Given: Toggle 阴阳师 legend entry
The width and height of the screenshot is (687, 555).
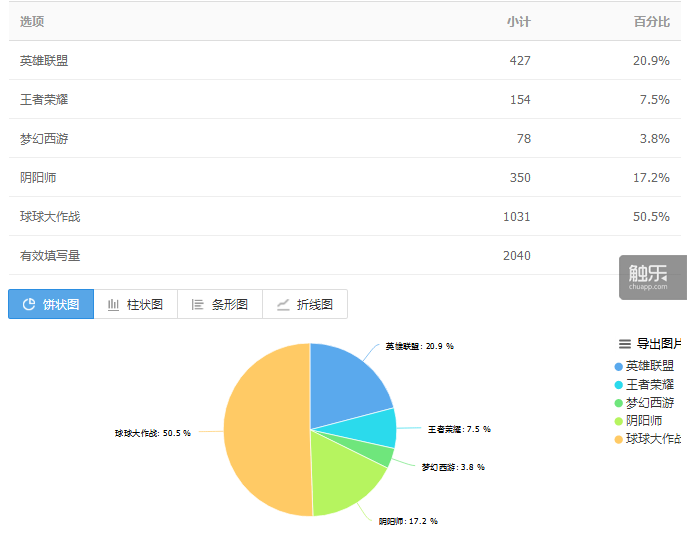Looking at the screenshot, I should point(638,421).
